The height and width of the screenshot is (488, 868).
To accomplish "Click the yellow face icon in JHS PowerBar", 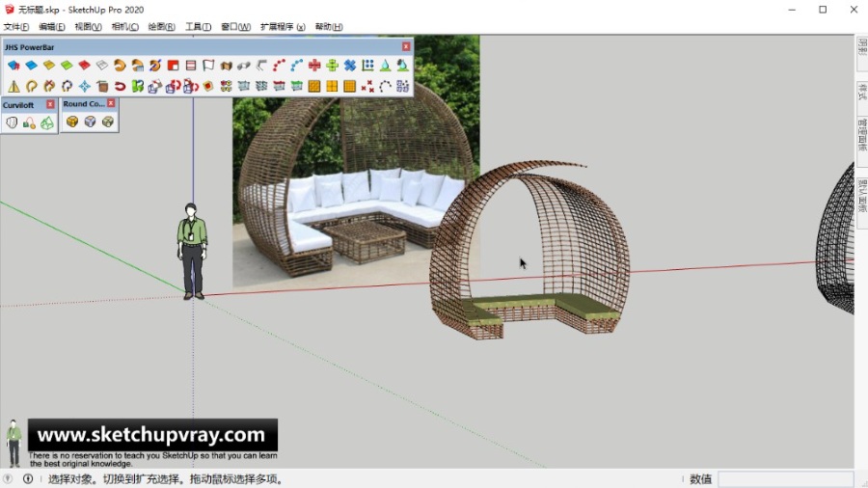I will coord(49,66).
